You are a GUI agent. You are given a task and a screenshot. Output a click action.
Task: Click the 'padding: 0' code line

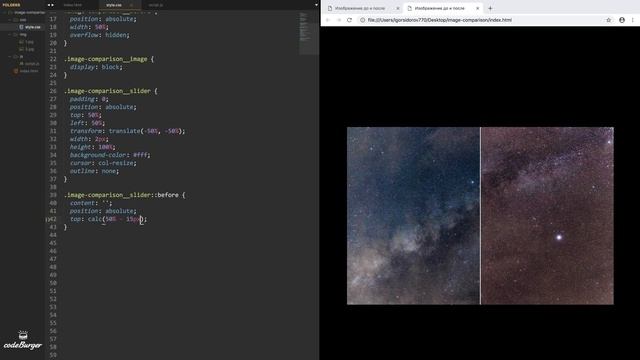tap(89, 99)
